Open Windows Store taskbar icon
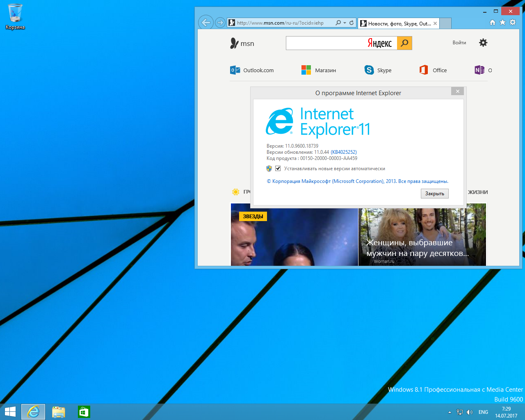The width and height of the screenshot is (525, 420). click(x=84, y=412)
